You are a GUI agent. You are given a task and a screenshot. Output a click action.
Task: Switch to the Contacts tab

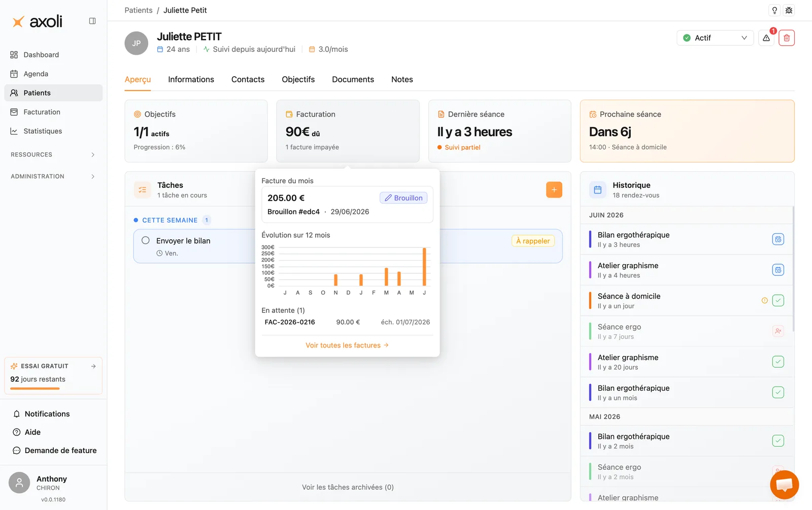pos(248,79)
